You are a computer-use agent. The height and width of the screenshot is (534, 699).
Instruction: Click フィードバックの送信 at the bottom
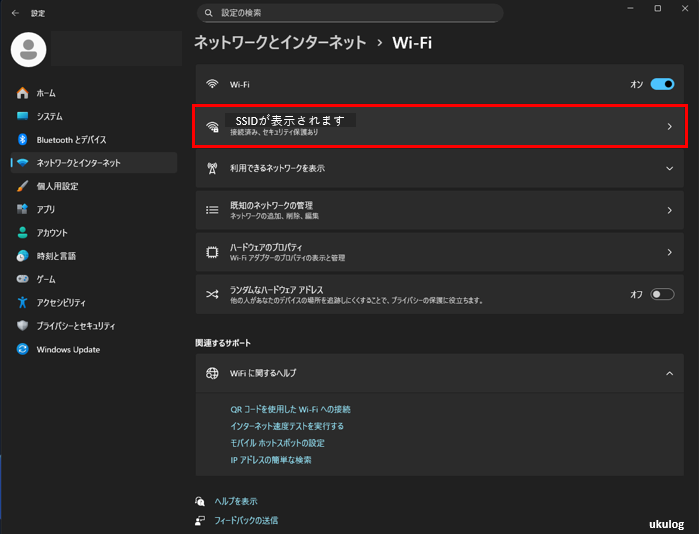pos(246,520)
